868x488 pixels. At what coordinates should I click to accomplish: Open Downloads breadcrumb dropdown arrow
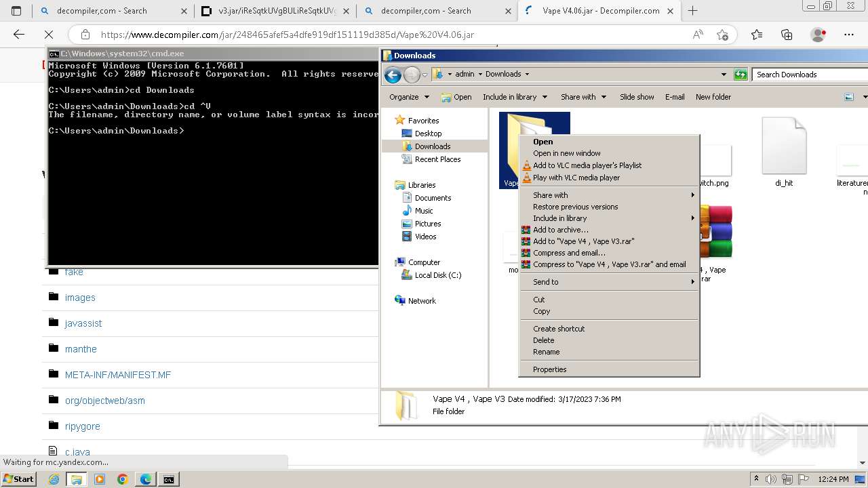coord(527,74)
